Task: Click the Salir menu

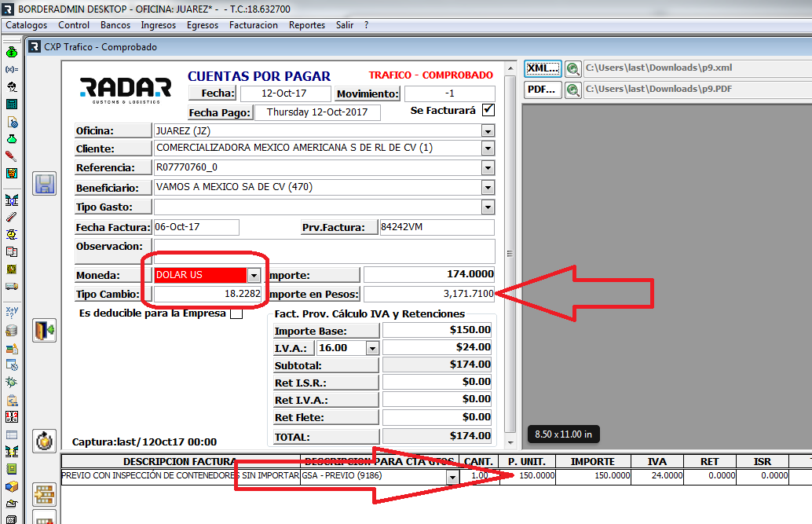Action: click(x=345, y=25)
